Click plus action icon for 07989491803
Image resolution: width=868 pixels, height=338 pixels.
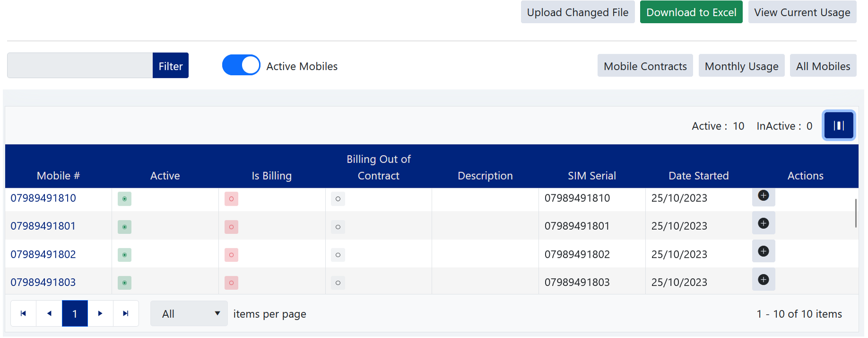click(x=763, y=280)
